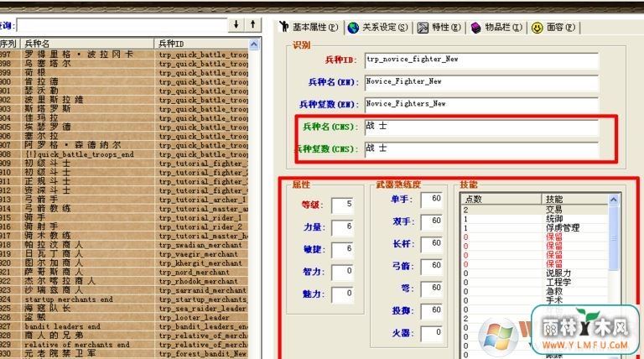Click the 关系设定 globe icon
The width and height of the screenshot is (644, 359).
click(353, 28)
